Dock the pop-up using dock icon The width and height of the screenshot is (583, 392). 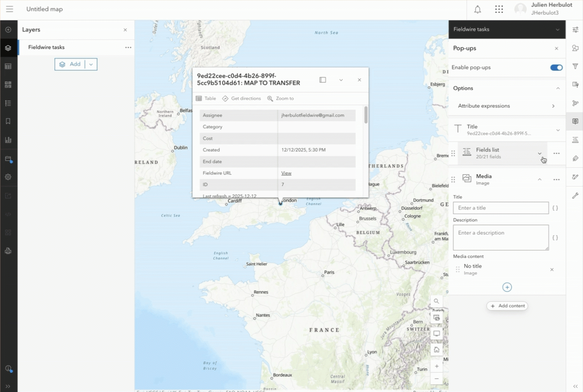[323, 80]
